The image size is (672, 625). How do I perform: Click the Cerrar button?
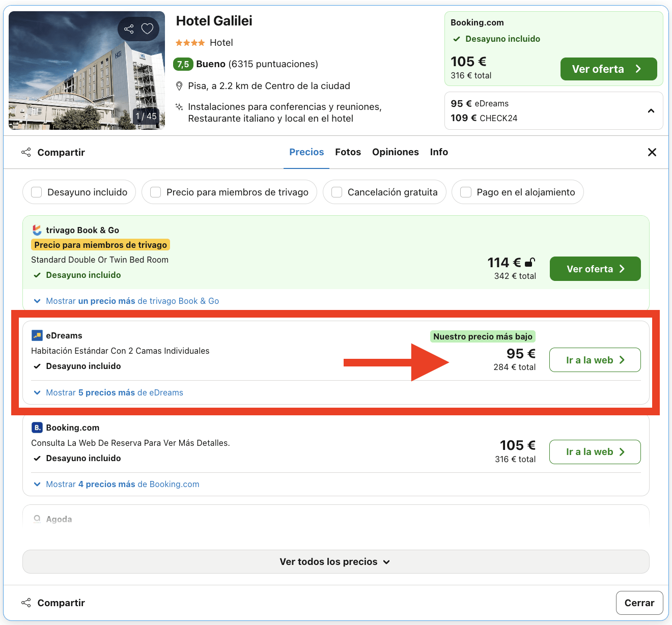(x=639, y=603)
